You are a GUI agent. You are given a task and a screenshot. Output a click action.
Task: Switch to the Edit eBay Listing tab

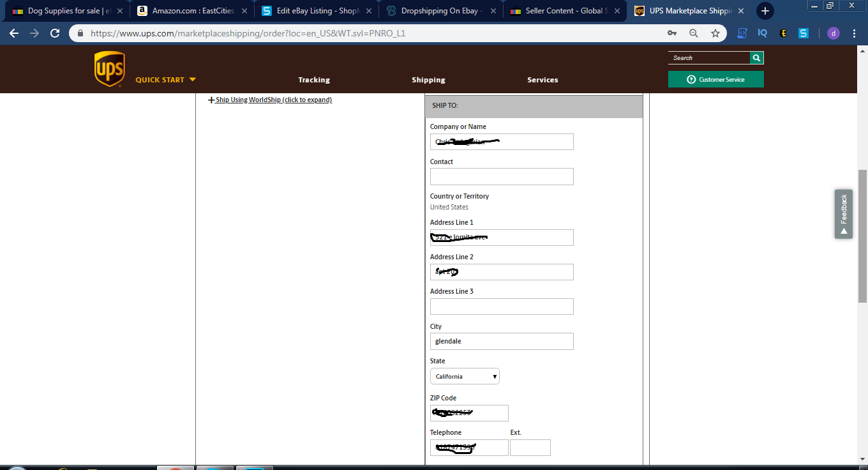click(x=316, y=11)
